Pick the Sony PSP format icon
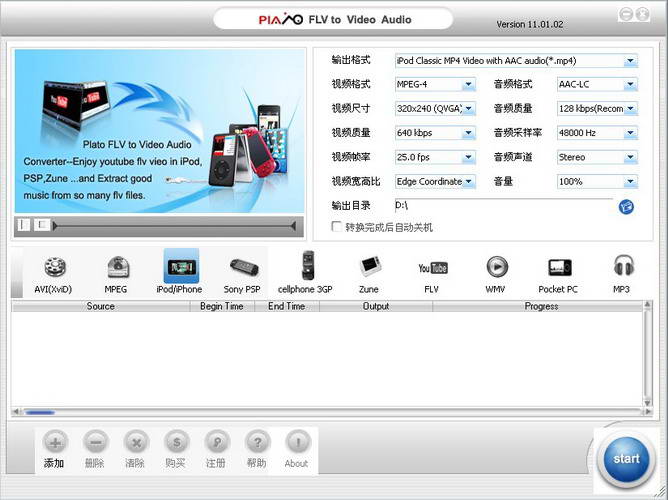This screenshot has height=500, width=668. point(243,267)
